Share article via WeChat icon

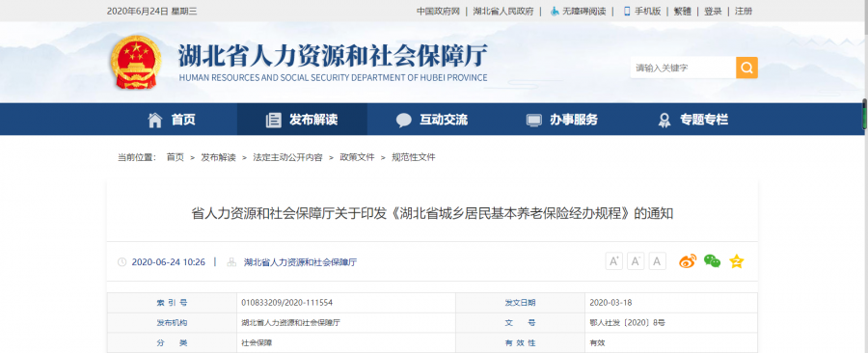[712, 261]
